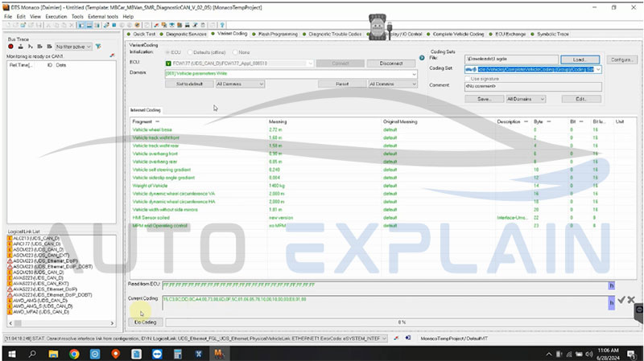Open Bus Trace filter funnel icon
Image resolution: width=644 pixels, height=361 pixels.
point(98,47)
